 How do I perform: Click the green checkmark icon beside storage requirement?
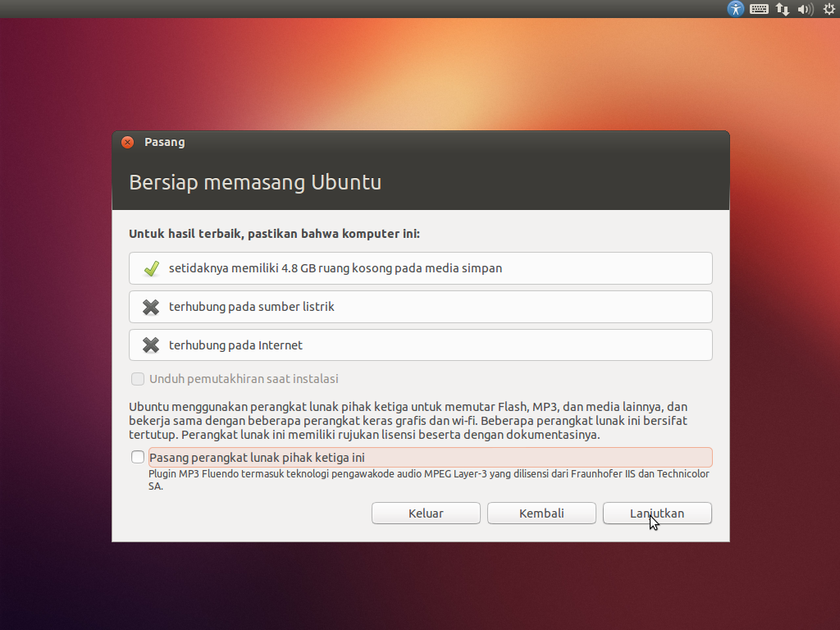point(151,267)
